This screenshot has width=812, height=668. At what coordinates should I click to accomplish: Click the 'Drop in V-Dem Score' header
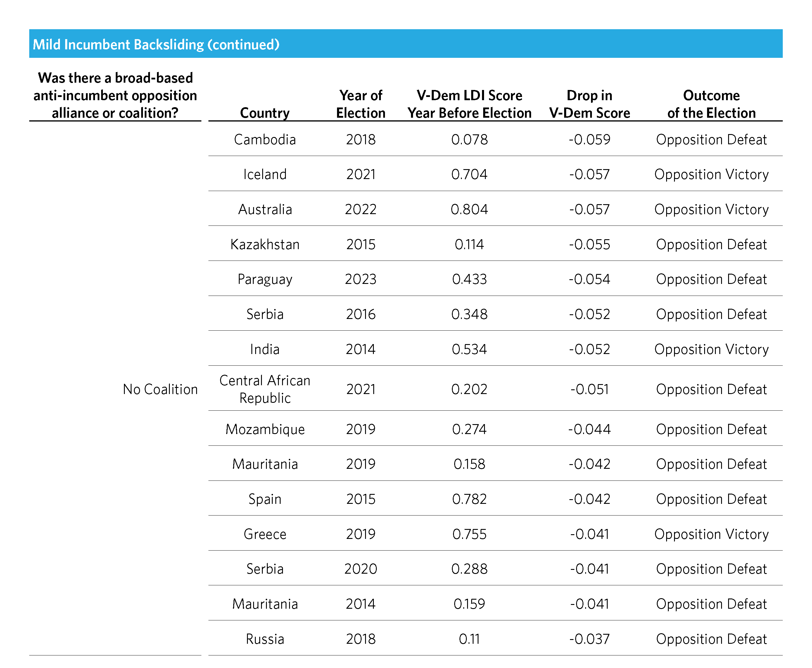pyautogui.click(x=589, y=104)
